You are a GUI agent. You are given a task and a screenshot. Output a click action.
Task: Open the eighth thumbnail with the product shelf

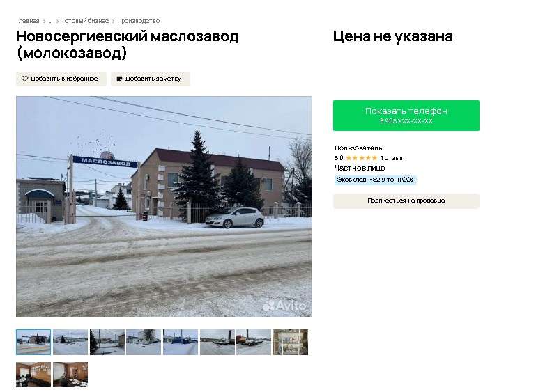coord(291,342)
